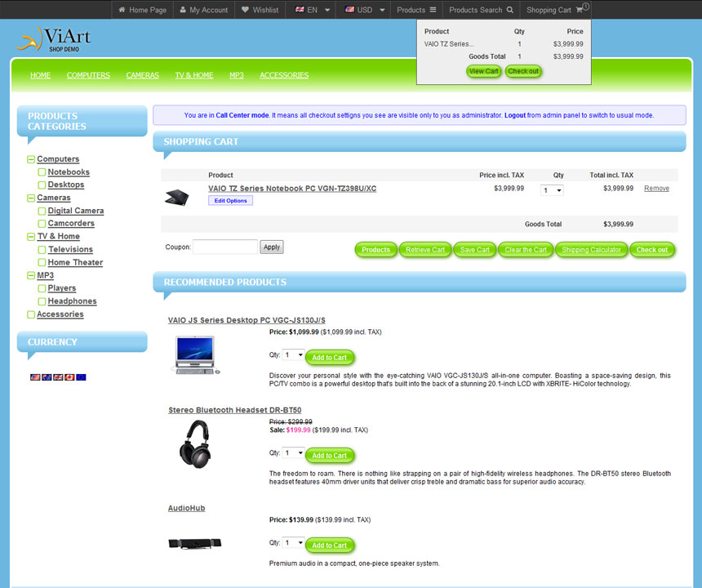Select COMPUTERS in the green navigation bar

pyautogui.click(x=88, y=75)
